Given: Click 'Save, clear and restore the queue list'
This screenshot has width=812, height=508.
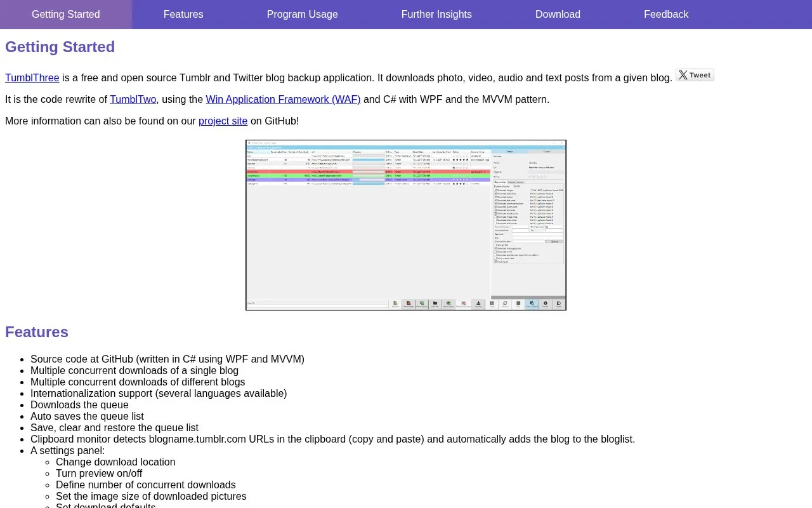Looking at the screenshot, I should [x=114, y=427].
